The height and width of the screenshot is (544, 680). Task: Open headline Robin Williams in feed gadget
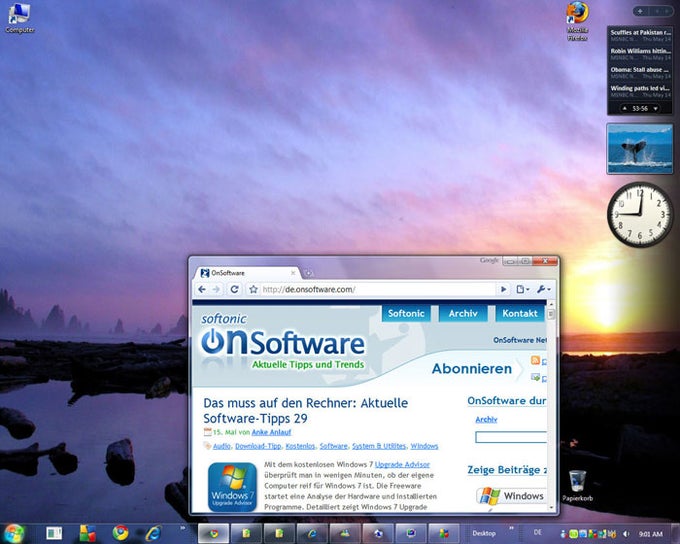(x=640, y=51)
